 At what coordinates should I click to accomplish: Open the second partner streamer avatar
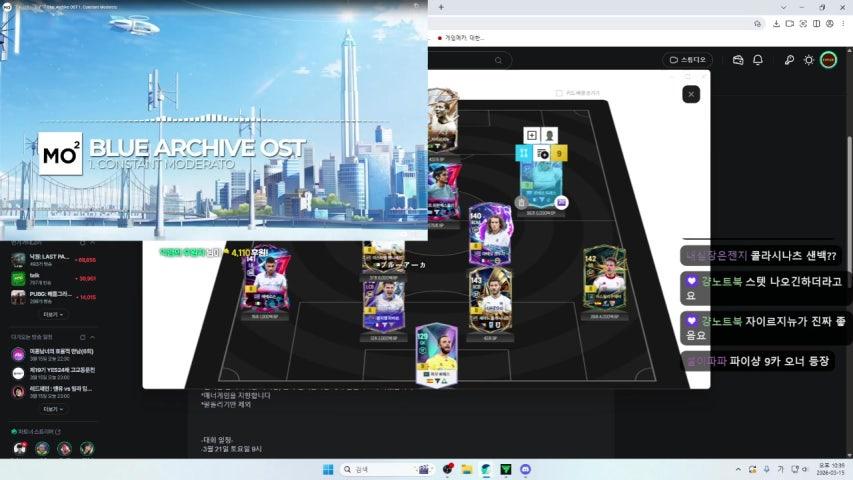42,448
